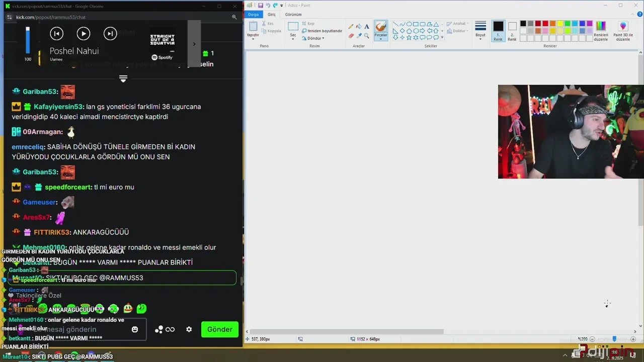644x362 pixels.
Task: Select the Text tool in Paint
Action: point(366,27)
